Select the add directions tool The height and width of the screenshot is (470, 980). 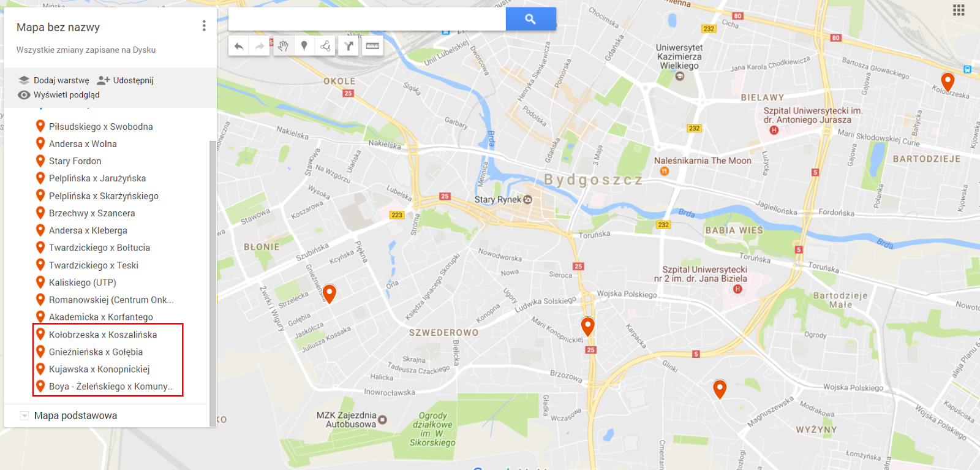pos(349,46)
